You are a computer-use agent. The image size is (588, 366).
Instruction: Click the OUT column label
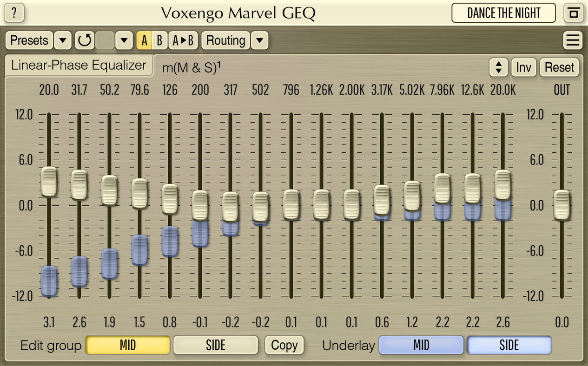pos(562,90)
